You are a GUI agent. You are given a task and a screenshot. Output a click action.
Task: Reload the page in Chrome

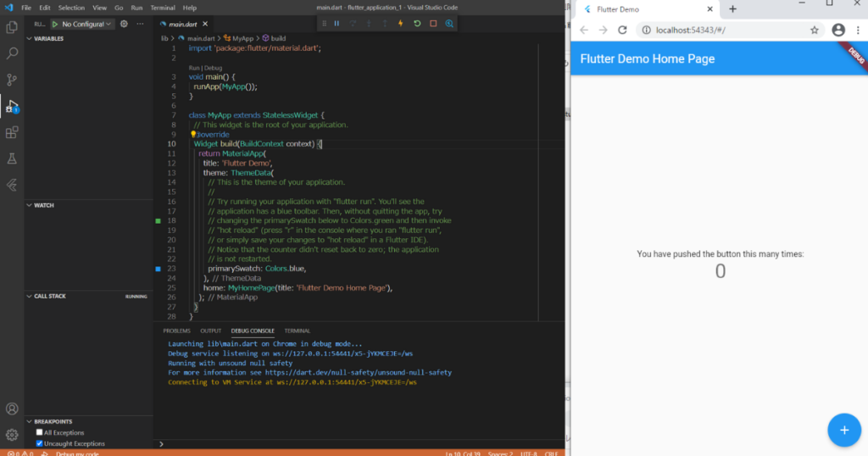click(x=622, y=30)
